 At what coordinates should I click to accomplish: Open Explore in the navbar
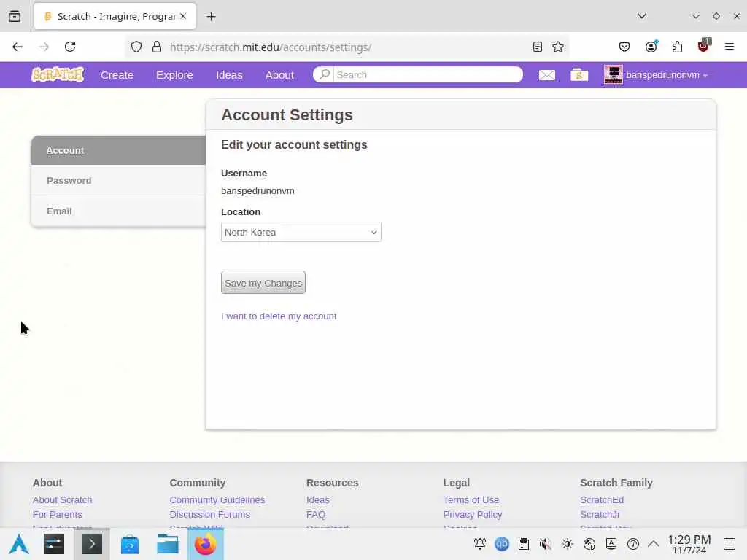click(x=174, y=75)
